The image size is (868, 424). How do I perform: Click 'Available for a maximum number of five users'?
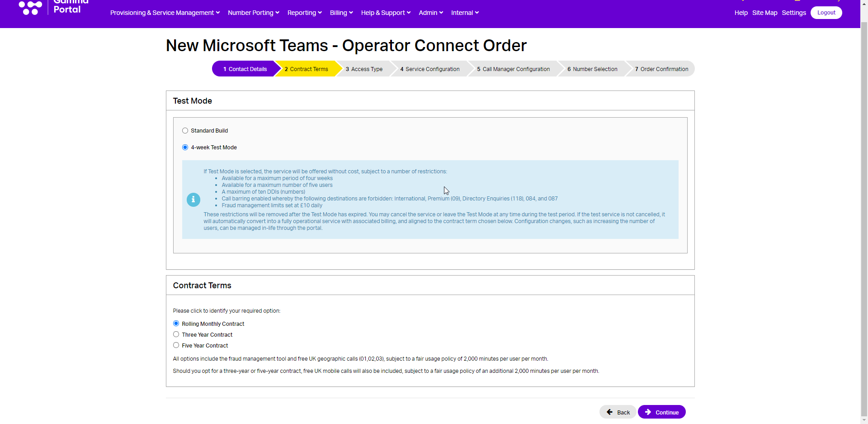(277, 185)
